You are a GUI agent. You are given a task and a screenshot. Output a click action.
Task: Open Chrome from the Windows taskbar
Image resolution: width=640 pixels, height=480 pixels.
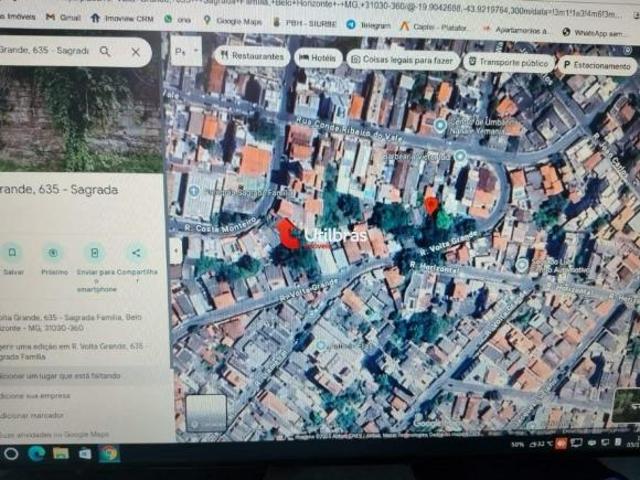pos(109,454)
